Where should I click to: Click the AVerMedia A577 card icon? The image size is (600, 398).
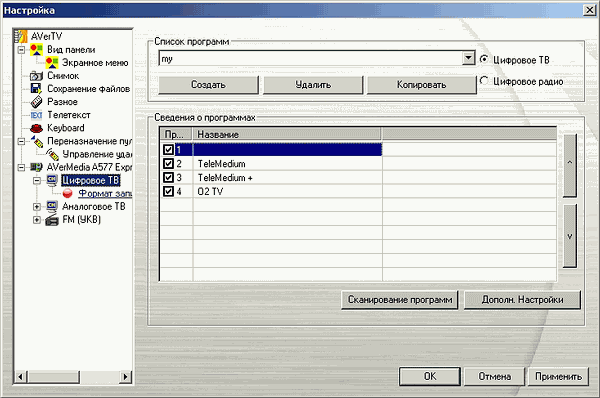(x=36, y=167)
